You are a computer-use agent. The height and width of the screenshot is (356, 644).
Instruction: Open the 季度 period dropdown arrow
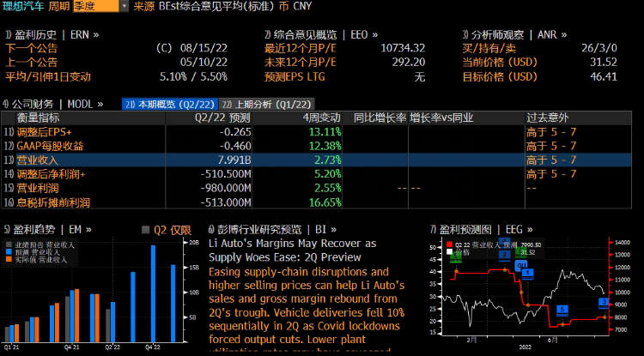coord(124,6)
